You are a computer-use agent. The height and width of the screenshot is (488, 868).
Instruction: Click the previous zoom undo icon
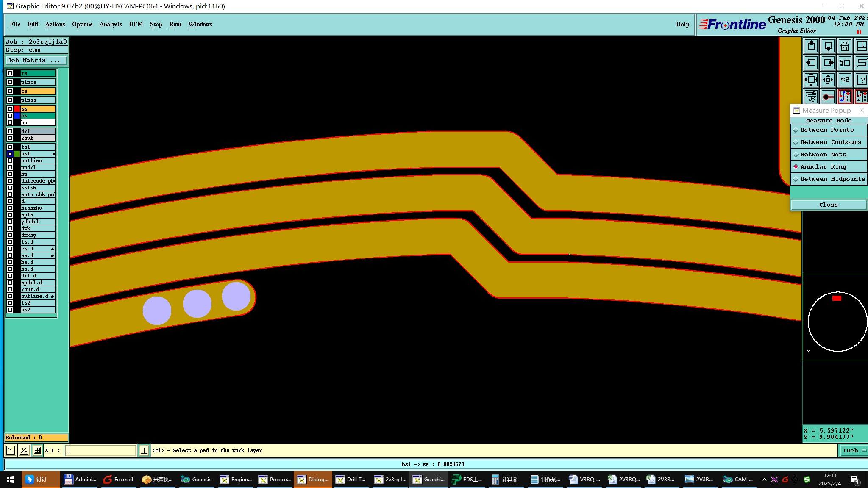(845, 63)
